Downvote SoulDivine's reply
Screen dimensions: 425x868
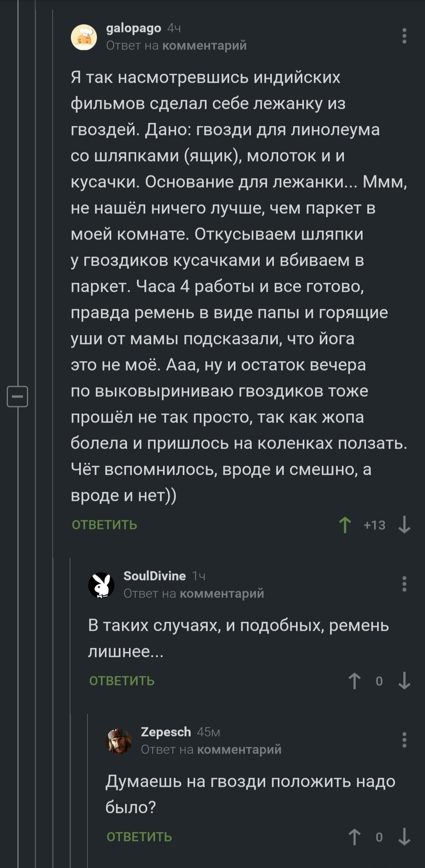tap(404, 681)
